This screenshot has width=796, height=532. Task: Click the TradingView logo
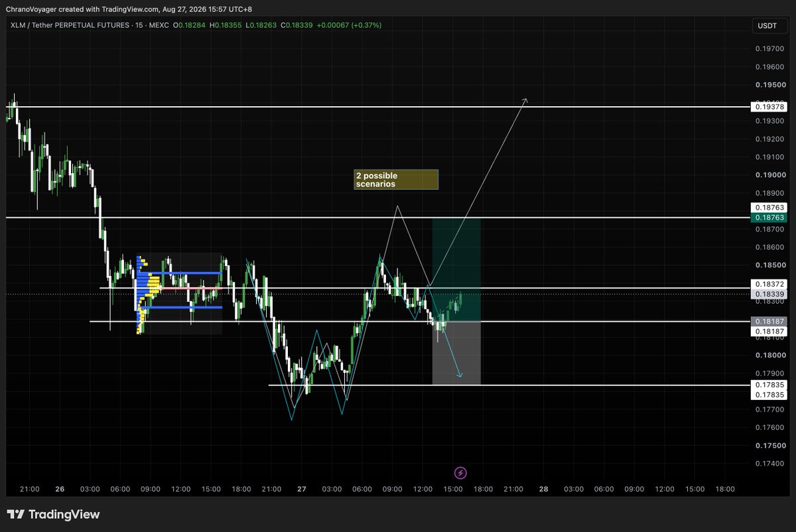[x=53, y=514]
